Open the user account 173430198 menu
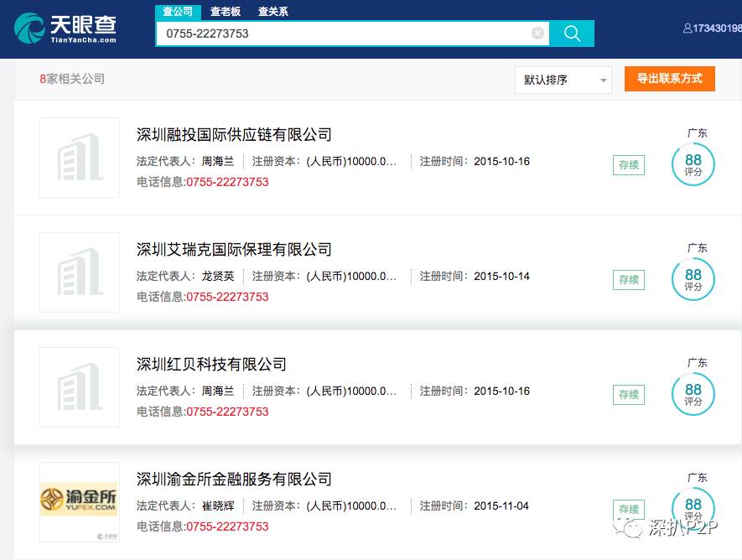This screenshot has width=742, height=560. [712, 29]
